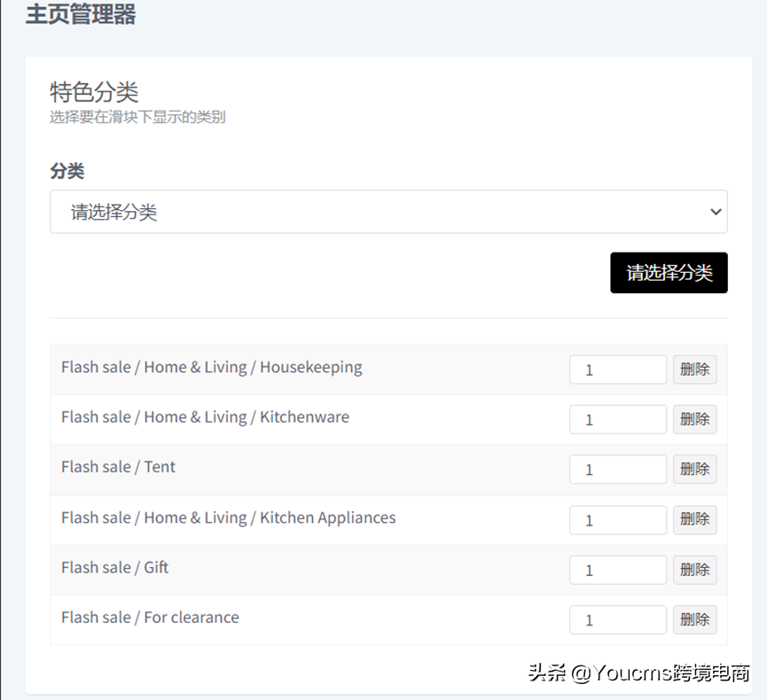
Task: Select the text Flash sale / Gift
Action: tap(114, 567)
